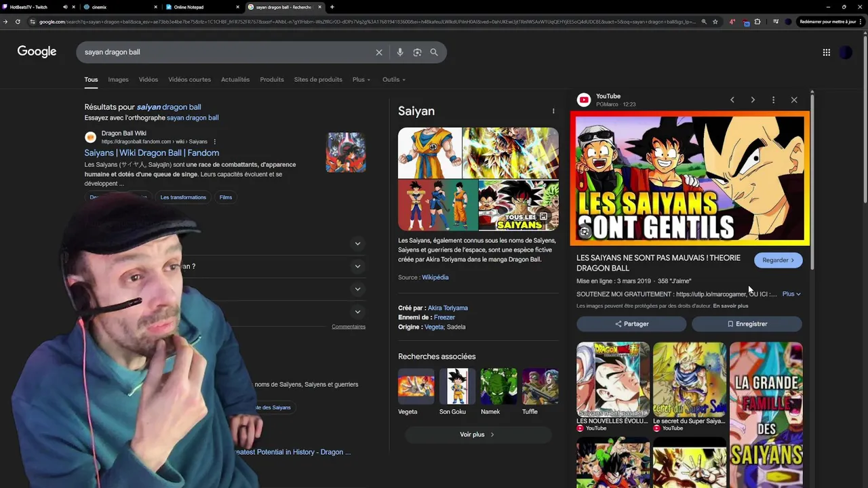Screen dimensions: 868x488
Task: Click into the Google search input field
Action: [227, 52]
